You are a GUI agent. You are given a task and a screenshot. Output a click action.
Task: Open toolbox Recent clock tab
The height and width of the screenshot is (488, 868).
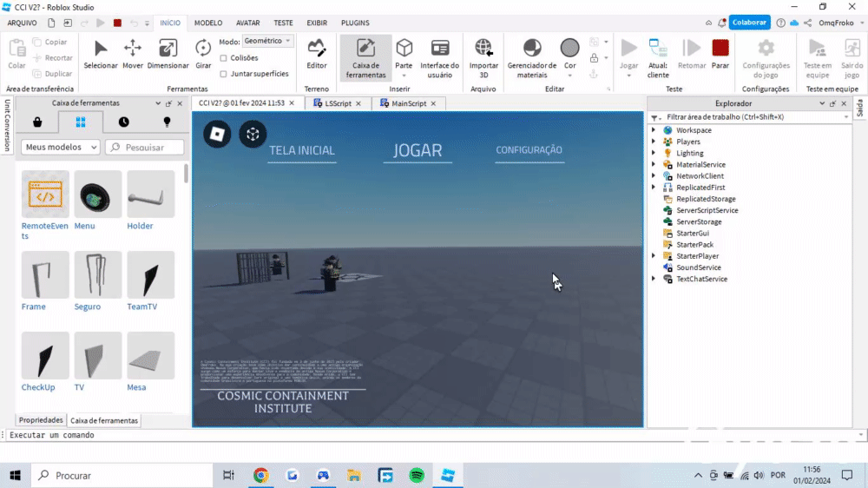[123, 122]
